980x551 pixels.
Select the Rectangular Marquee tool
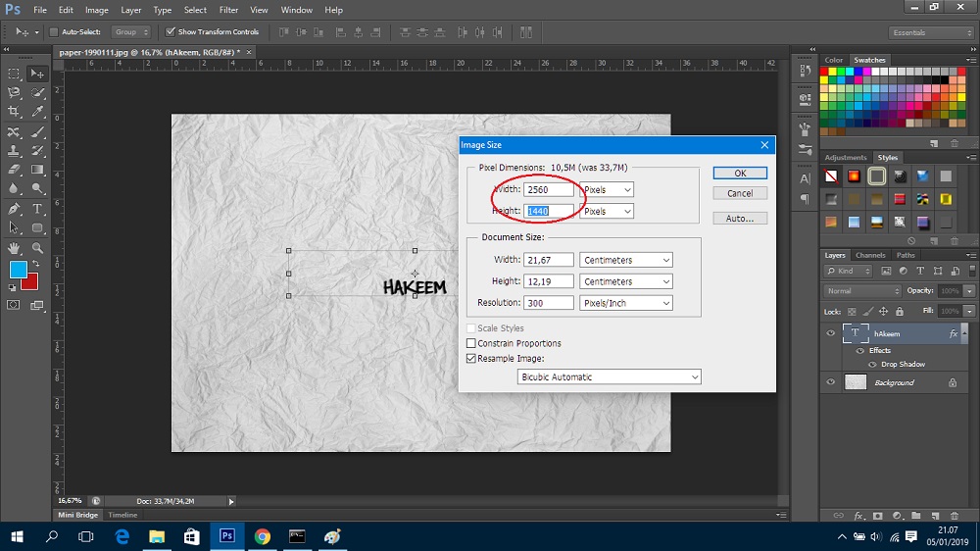[14, 74]
